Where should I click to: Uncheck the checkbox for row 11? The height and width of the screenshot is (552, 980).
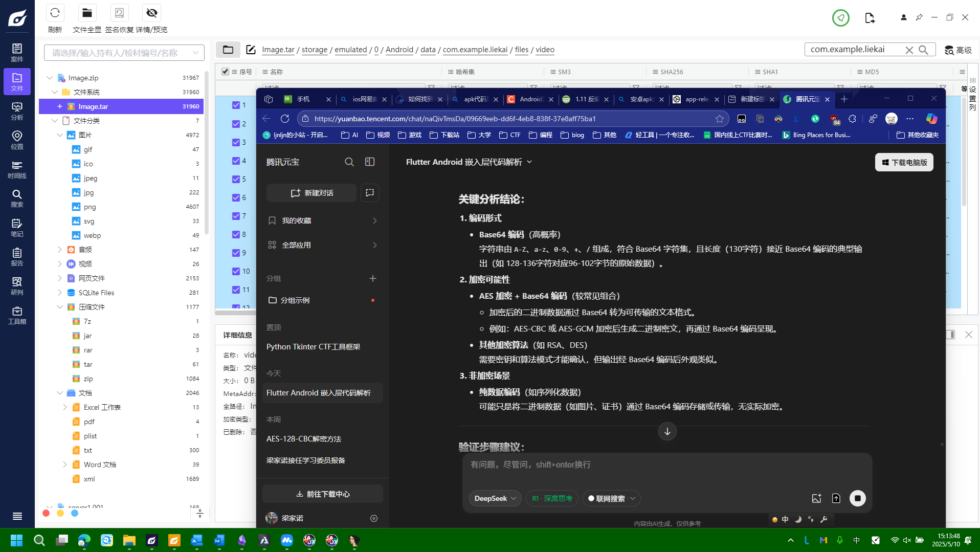(x=236, y=290)
